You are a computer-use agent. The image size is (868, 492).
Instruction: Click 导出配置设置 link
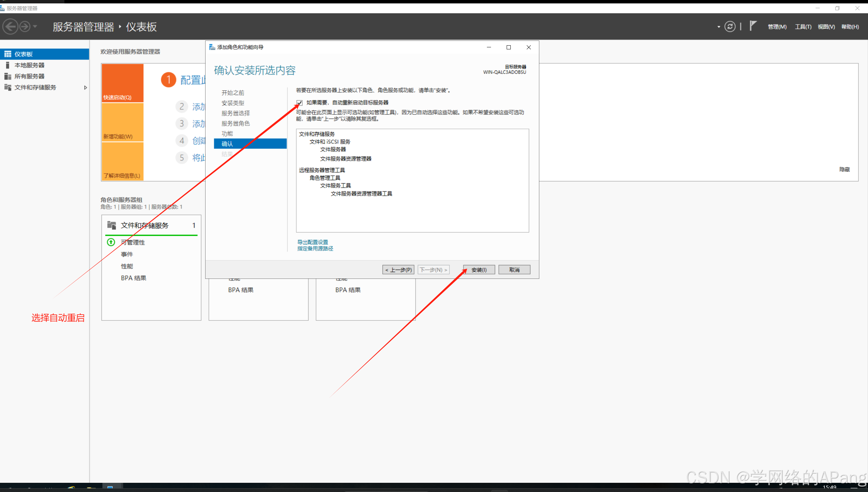tap(312, 242)
